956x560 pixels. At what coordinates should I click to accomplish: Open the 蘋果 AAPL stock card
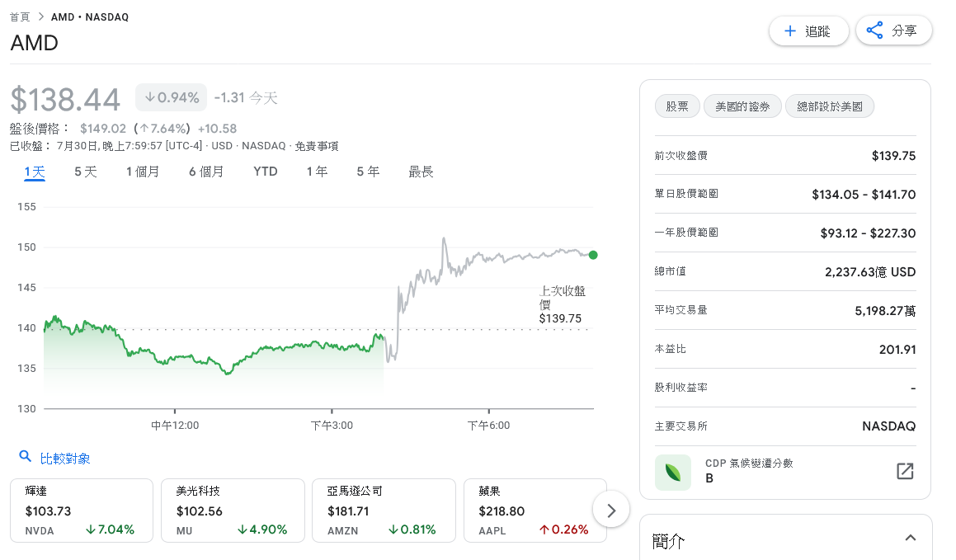click(x=535, y=511)
